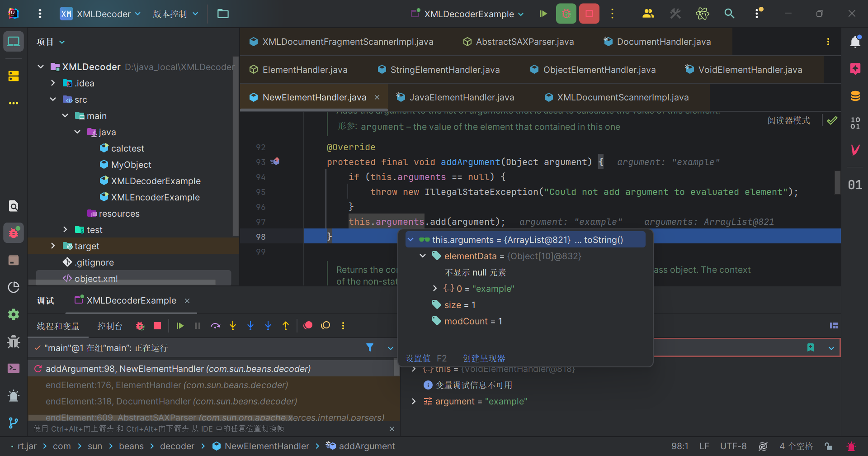This screenshot has width=868, height=456.
Task: Expand the target folder
Action: [x=53, y=246]
